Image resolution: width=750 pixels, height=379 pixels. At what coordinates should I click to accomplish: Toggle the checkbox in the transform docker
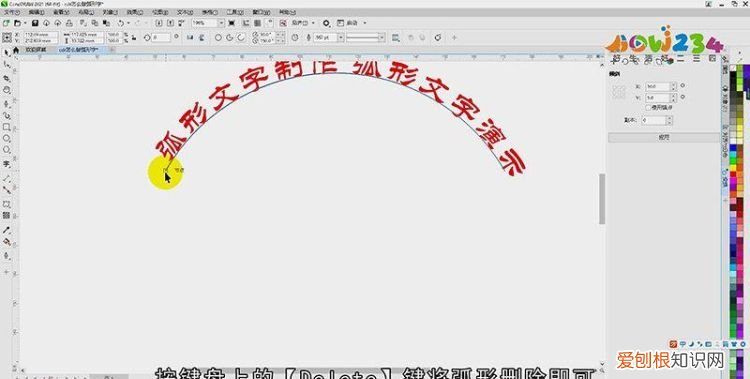tap(649, 108)
